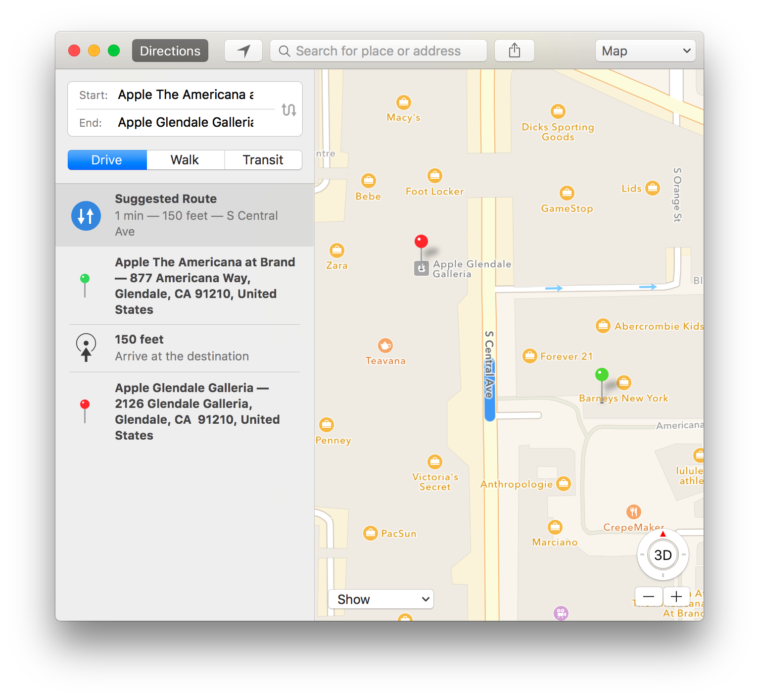The image size is (759, 700).
Task: Click the blue route line on S Central Ave
Action: tap(490, 391)
